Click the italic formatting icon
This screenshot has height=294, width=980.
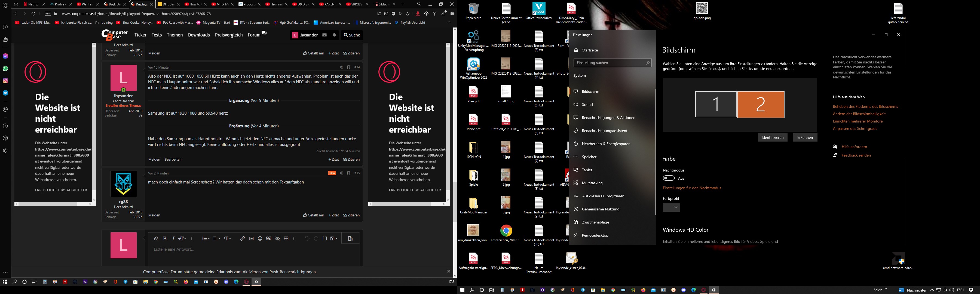click(x=173, y=238)
